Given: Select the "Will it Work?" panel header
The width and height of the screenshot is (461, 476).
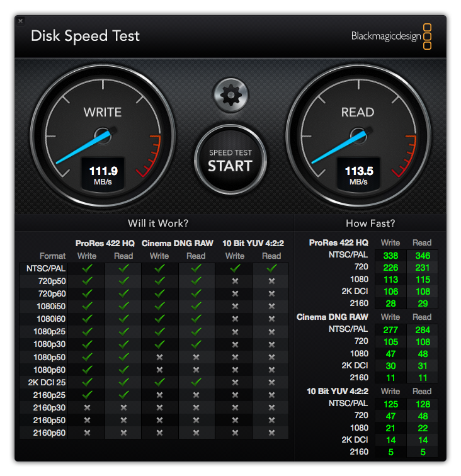Looking at the screenshot, I should (x=158, y=223).
